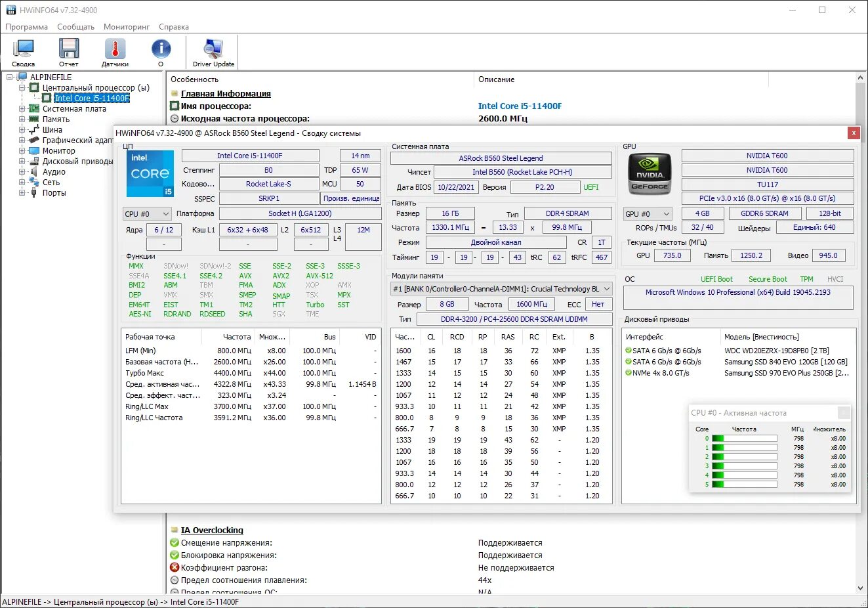Click the Порты ports tree icon
Screen dimensions: 868x608
34,193
